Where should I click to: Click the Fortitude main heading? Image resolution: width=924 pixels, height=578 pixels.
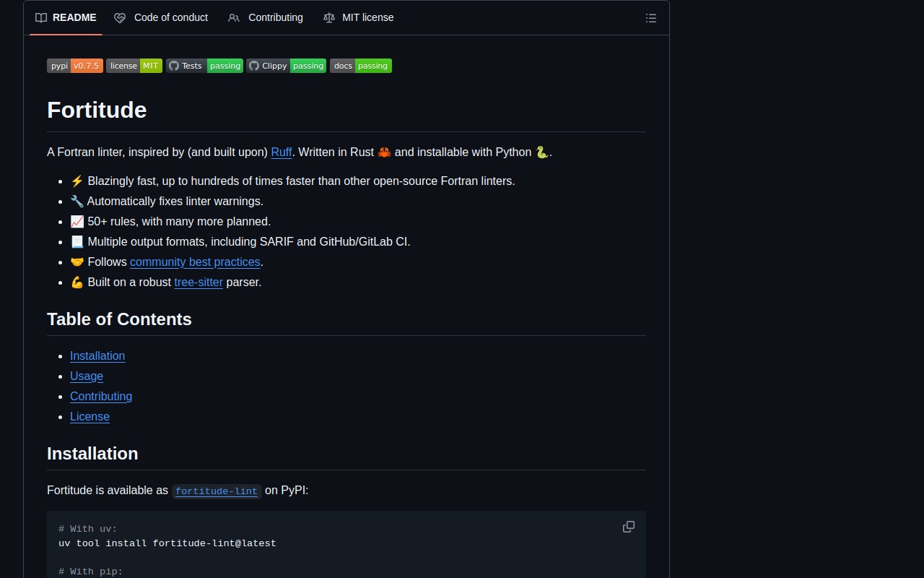(97, 110)
